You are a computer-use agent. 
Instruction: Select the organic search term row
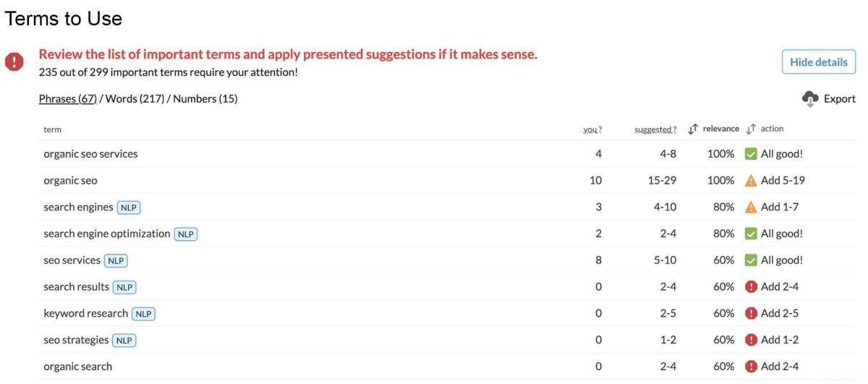[78, 367]
